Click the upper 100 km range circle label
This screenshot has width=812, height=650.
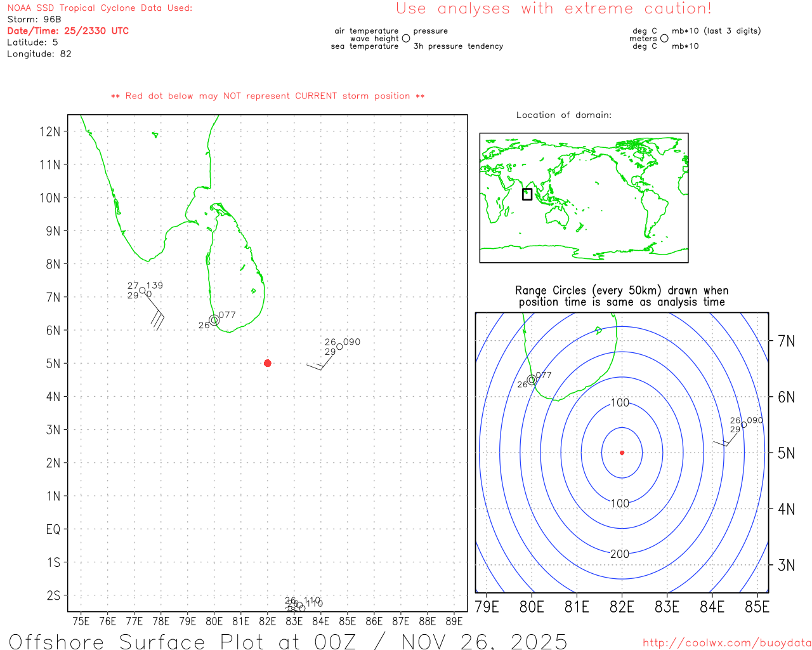coord(620,402)
